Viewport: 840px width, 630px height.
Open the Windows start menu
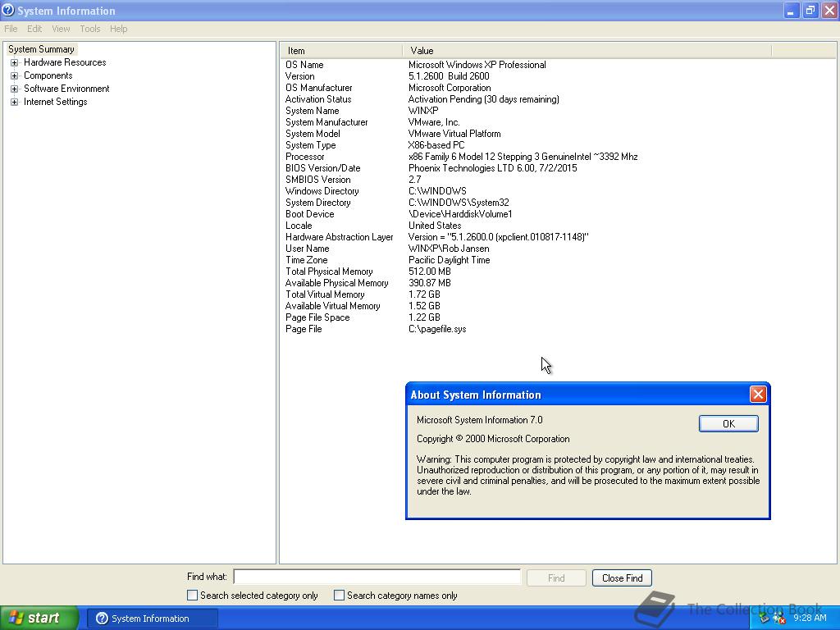tap(39, 619)
